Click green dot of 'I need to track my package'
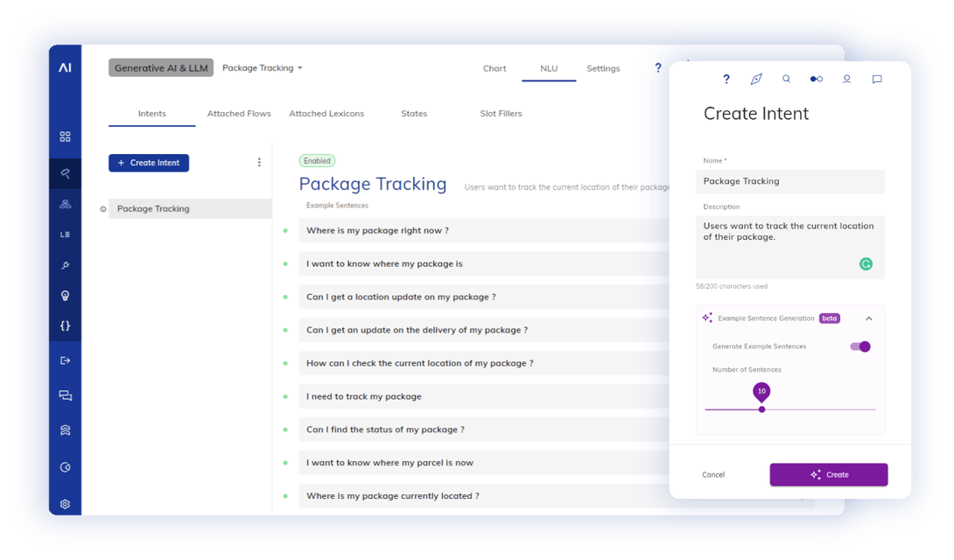Viewport: 954px width, 560px height. (x=285, y=396)
